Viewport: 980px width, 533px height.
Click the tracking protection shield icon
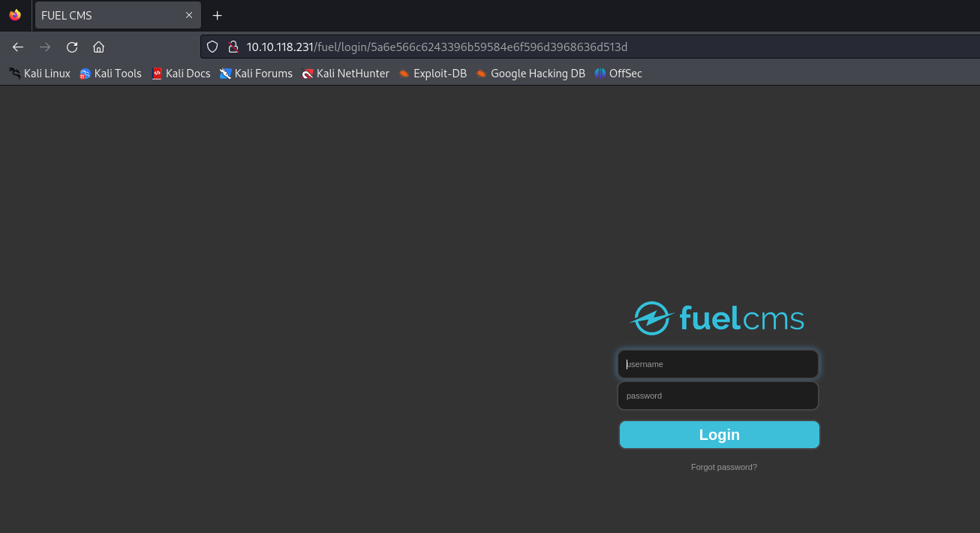pos(212,47)
